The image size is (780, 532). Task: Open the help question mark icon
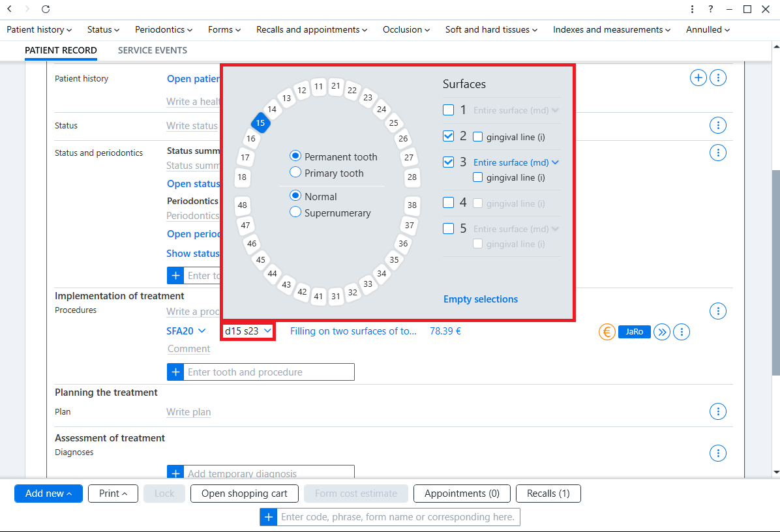click(710, 9)
